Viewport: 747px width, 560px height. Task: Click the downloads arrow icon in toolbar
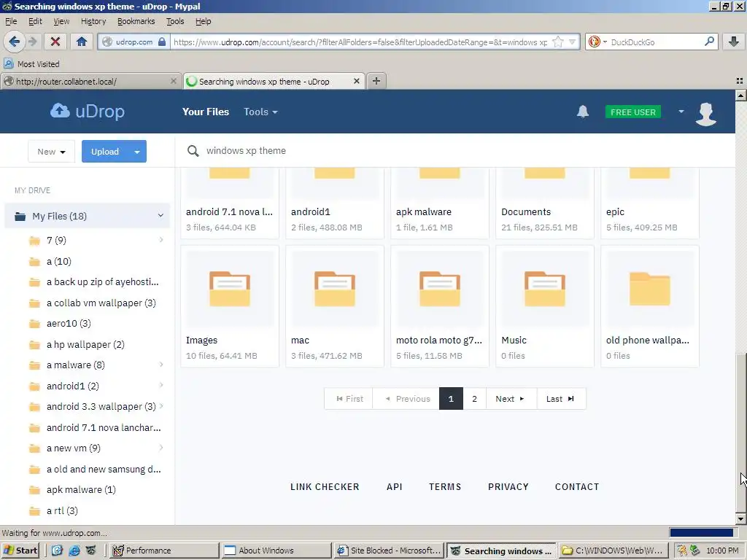coord(734,42)
